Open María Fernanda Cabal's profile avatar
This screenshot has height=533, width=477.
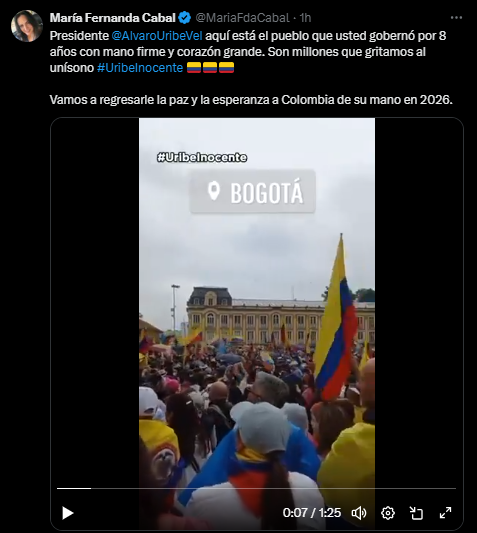27,26
